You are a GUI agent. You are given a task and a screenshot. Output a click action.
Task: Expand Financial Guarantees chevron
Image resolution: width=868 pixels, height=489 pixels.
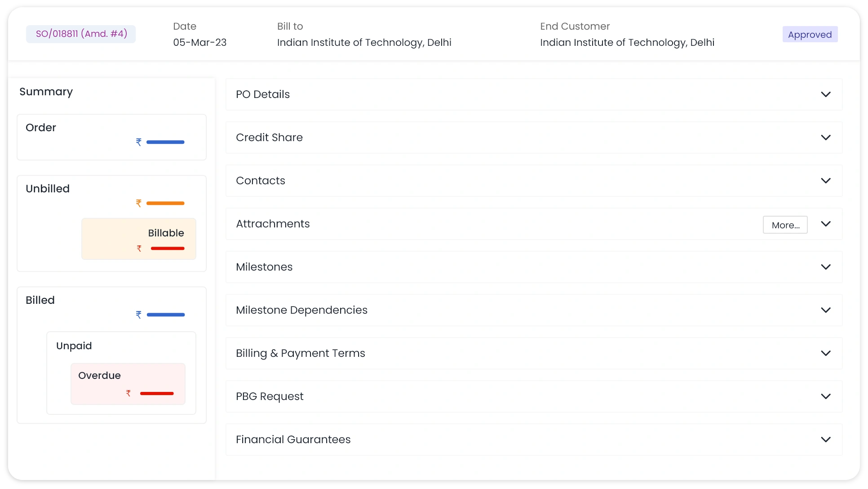pyautogui.click(x=825, y=440)
